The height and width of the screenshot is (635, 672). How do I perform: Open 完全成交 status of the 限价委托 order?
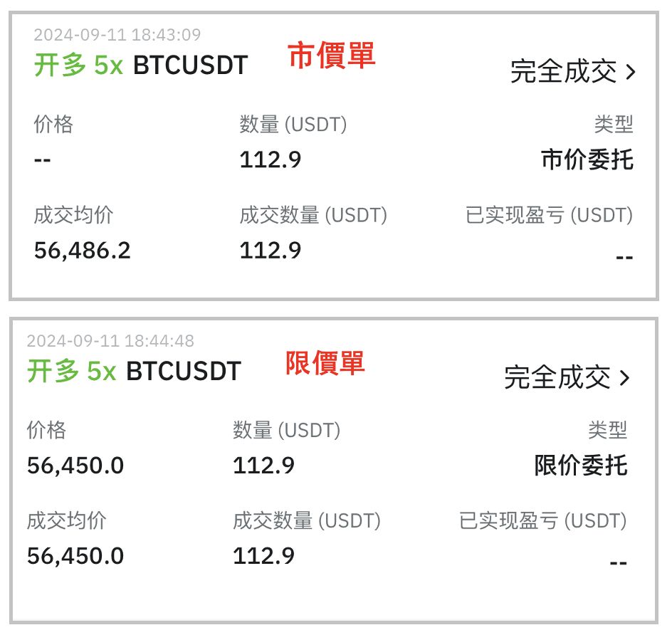(557, 377)
